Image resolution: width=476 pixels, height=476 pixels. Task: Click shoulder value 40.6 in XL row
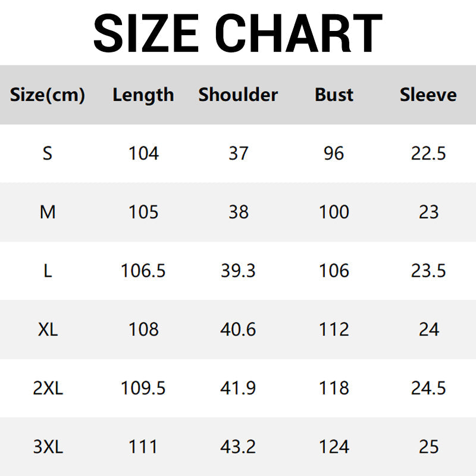pos(238,329)
